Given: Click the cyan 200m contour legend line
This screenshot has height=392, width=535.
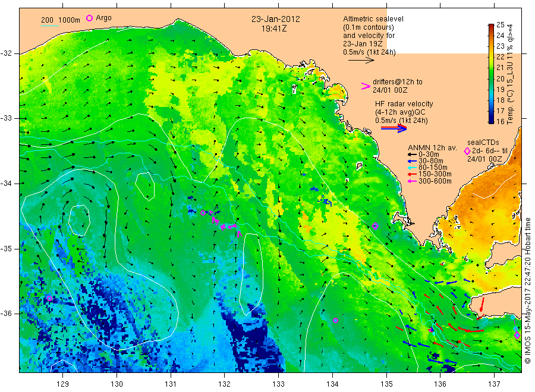Looking at the screenshot, I should (x=49, y=26).
